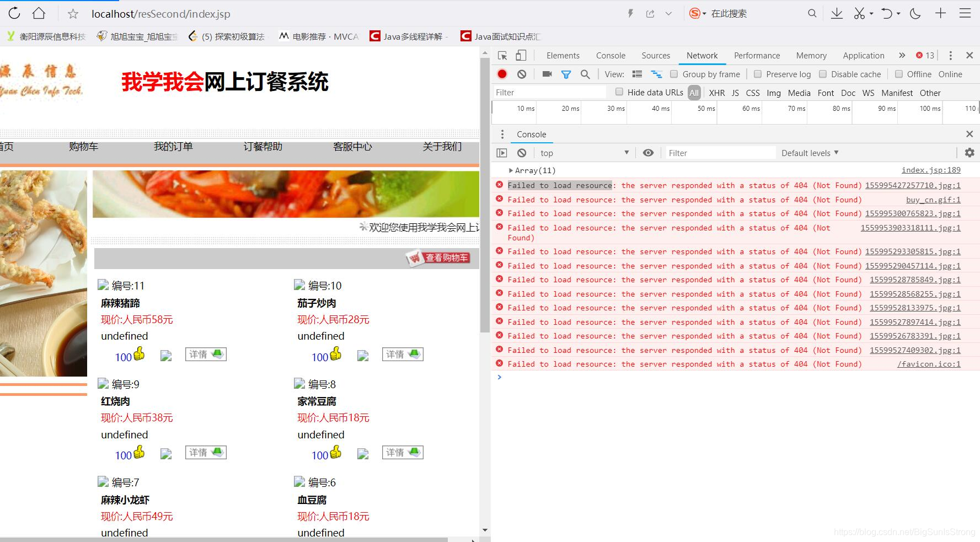The width and height of the screenshot is (980, 542).
Task: Toggle night mode moon icon
Action: (915, 13)
